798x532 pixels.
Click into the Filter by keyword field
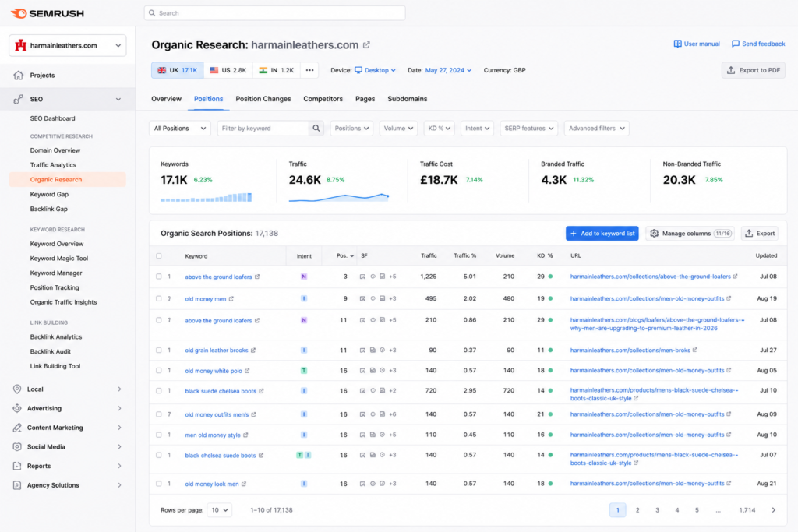click(x=263, y=129)
